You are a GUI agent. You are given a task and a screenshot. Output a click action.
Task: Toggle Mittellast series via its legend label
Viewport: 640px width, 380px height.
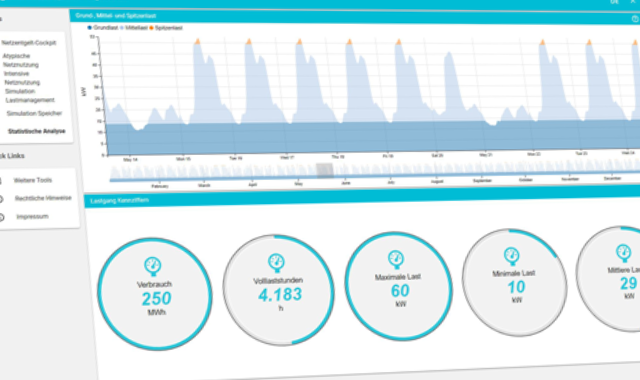click(136, 28)
